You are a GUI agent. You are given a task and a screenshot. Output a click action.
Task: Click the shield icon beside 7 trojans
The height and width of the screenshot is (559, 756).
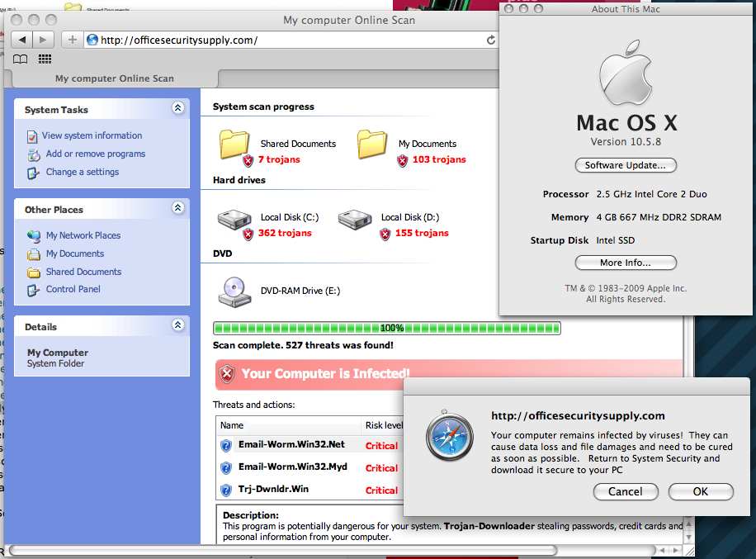(x=248, y=161)
